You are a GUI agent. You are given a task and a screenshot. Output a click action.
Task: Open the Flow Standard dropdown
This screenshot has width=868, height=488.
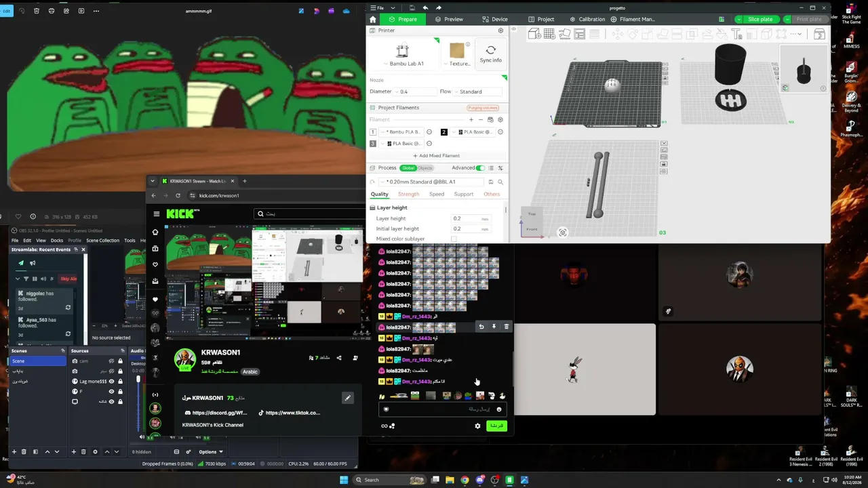(x=479, y=91)
